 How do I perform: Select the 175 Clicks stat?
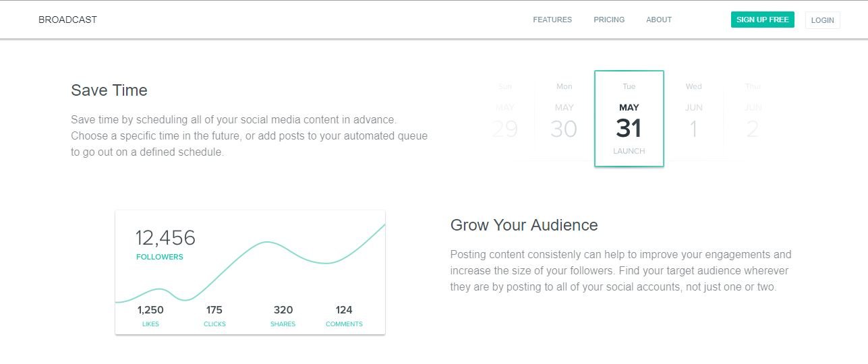pos(214,315)
